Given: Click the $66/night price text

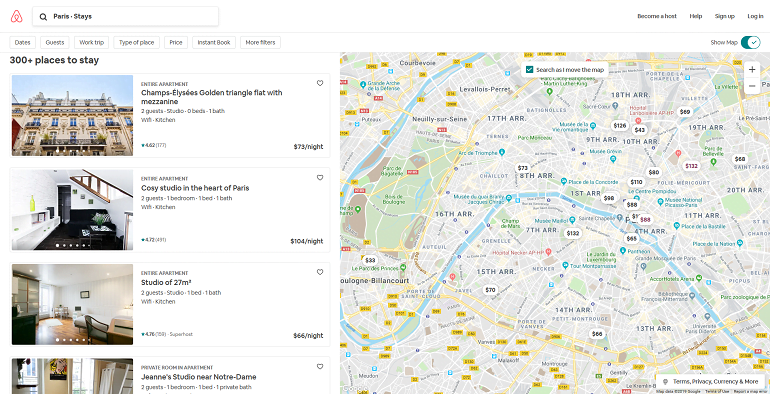Looking at the screenshot, I should tap(308, 336).
